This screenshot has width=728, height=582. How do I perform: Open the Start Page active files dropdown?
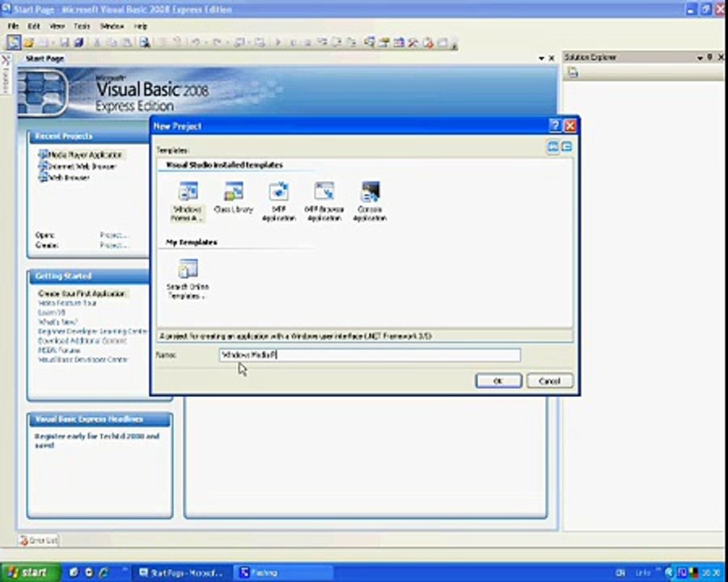click(541, 58)
